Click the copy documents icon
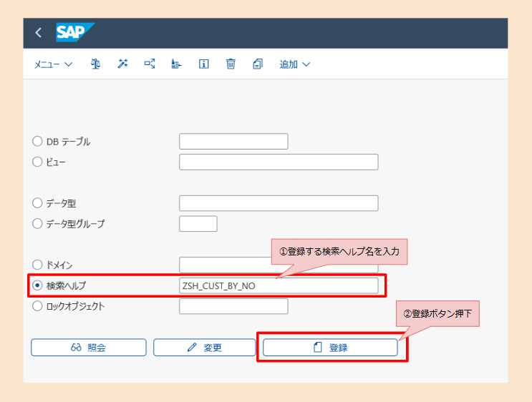The width and height of the screenshot is (532, 402). pyautogui.click(x=258, y=64)
